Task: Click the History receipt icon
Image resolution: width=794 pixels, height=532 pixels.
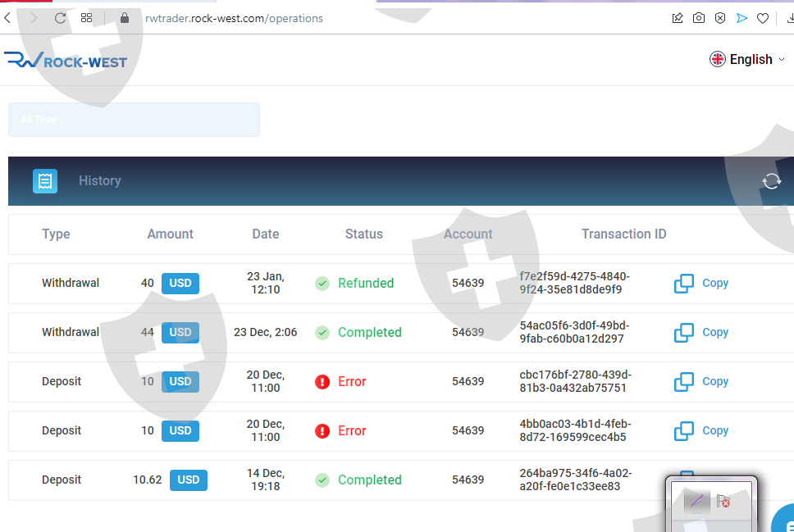Action: click(45, 181)
